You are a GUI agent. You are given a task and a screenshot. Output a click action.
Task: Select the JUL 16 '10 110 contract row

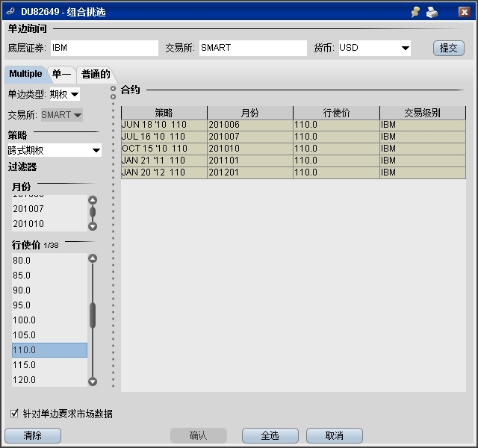294,137
